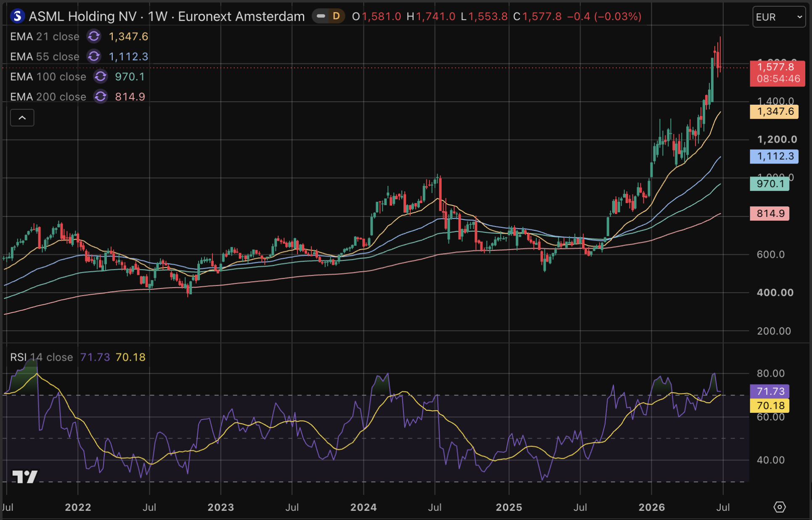Click the close value 1,577.8 in the header
The height and width of the screenshot is (520, 812).
542,16
